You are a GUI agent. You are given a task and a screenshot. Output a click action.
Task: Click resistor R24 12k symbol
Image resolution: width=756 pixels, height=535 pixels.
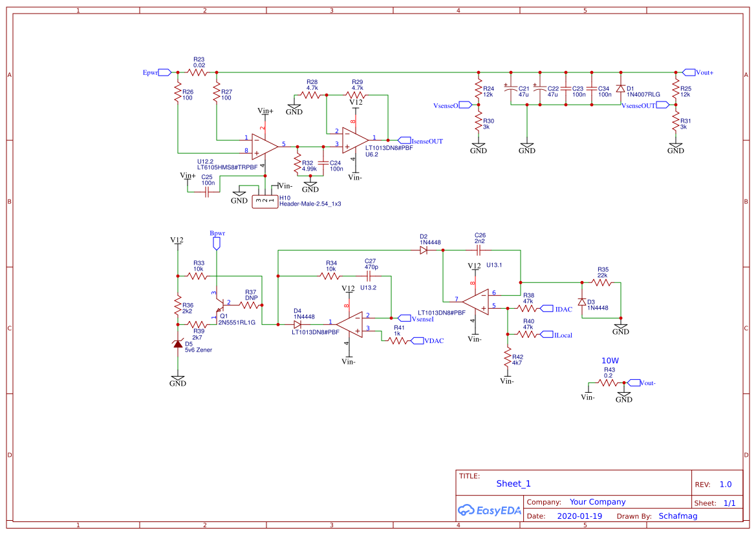click(x=479, y=89)
